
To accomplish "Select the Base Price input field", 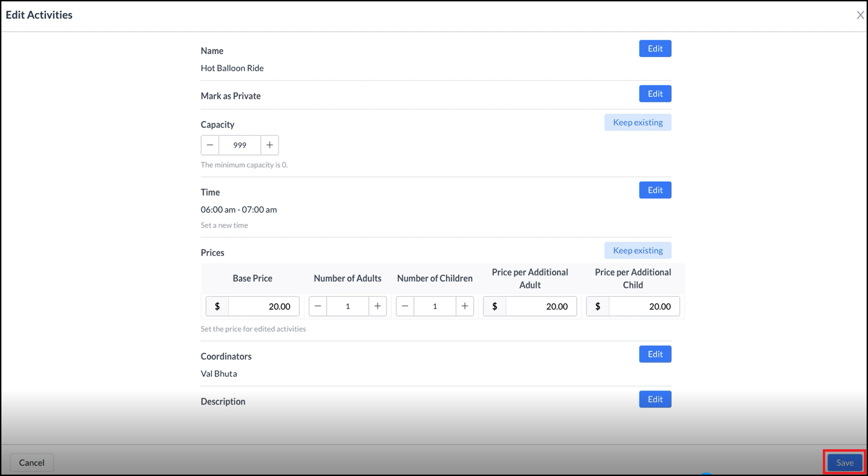I will (264, 306).
